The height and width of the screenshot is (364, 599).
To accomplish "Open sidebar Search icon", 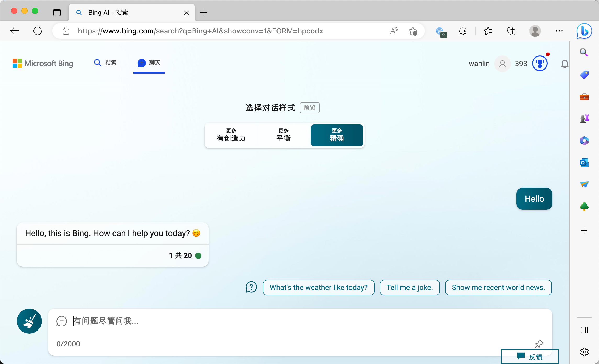I will (584, 53).
